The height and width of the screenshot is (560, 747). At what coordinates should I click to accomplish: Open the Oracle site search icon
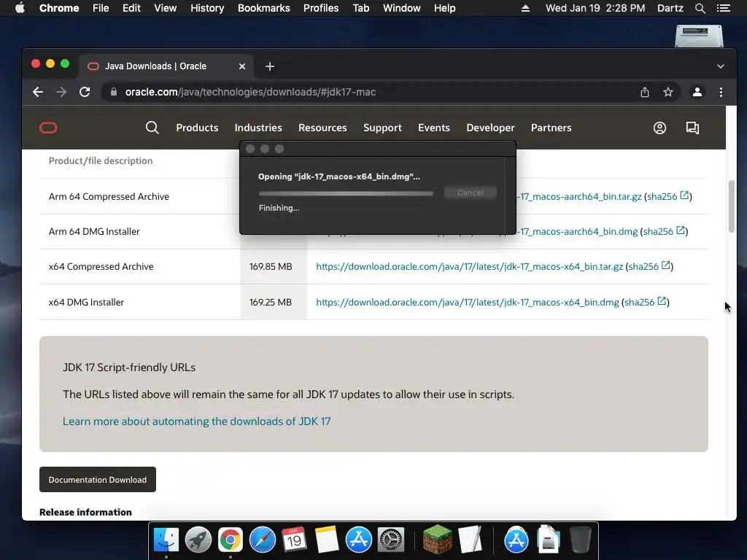coord(152,128)
